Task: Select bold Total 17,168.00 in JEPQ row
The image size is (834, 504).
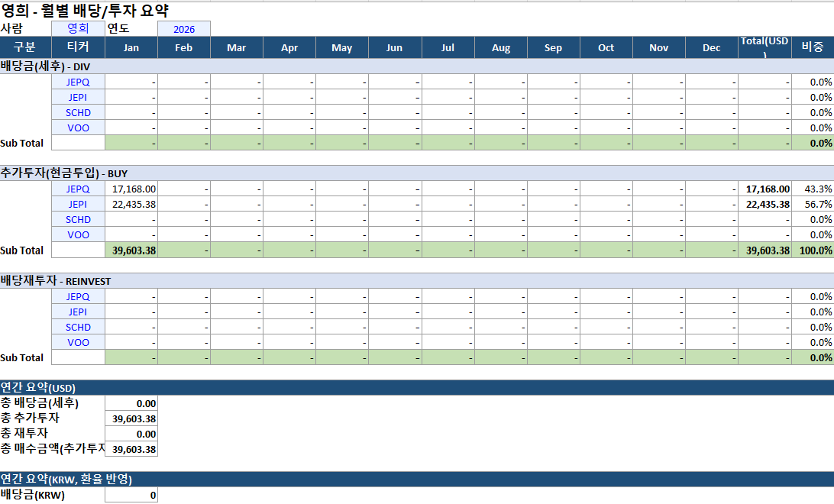Action: tap(764, 189)
